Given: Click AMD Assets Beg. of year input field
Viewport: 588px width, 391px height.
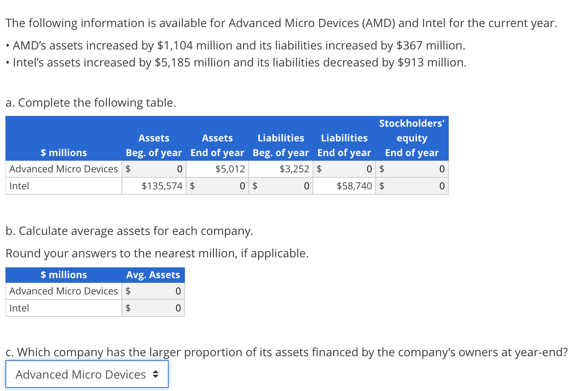Looking at the screenshot, I should click(x=154, y=169).
